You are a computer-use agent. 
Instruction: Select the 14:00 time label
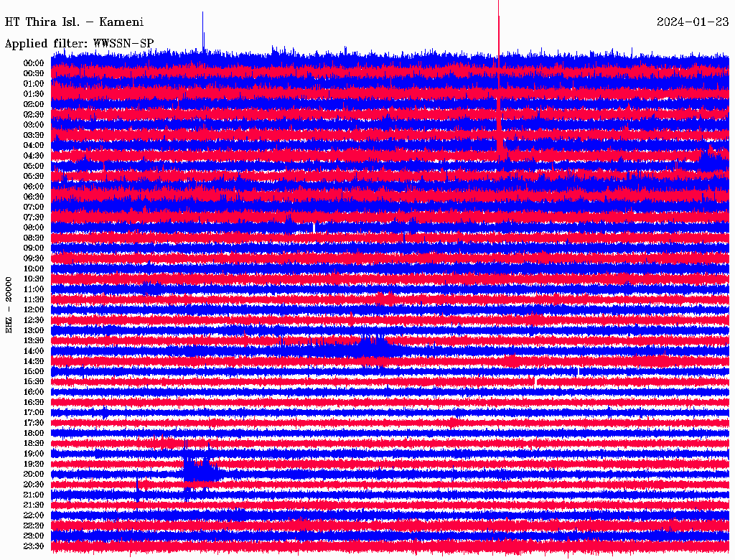click(x=34, y=351)
